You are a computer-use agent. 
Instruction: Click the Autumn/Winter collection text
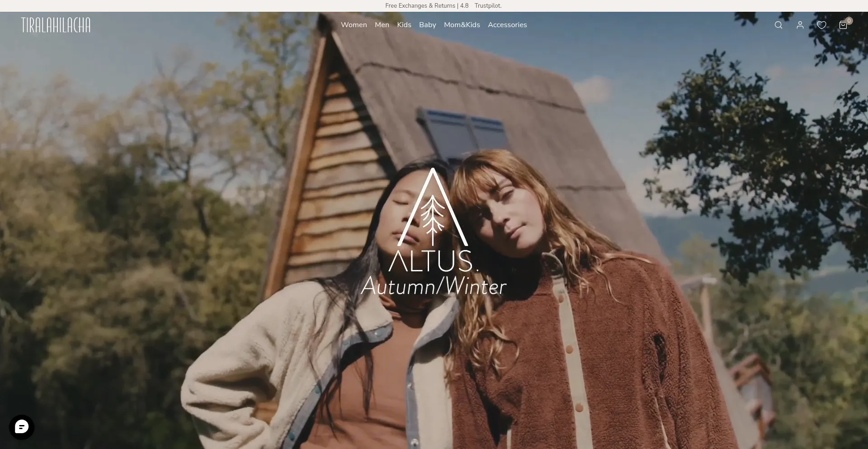(x=433, y=286)
